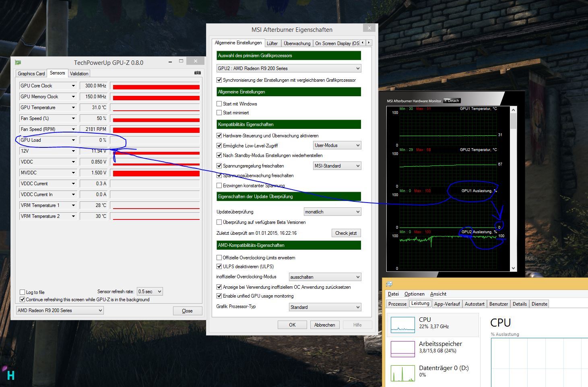
Task: Select the CPU performance graph thumbnail
Action: (x=403, y=325)
